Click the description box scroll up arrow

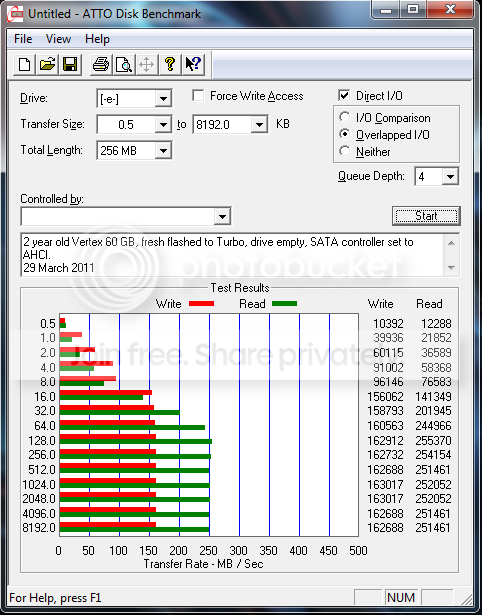tap(451, 243)
